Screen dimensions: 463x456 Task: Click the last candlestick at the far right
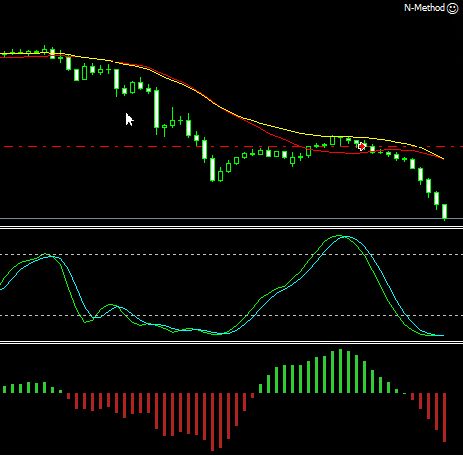tap(444, 211)
